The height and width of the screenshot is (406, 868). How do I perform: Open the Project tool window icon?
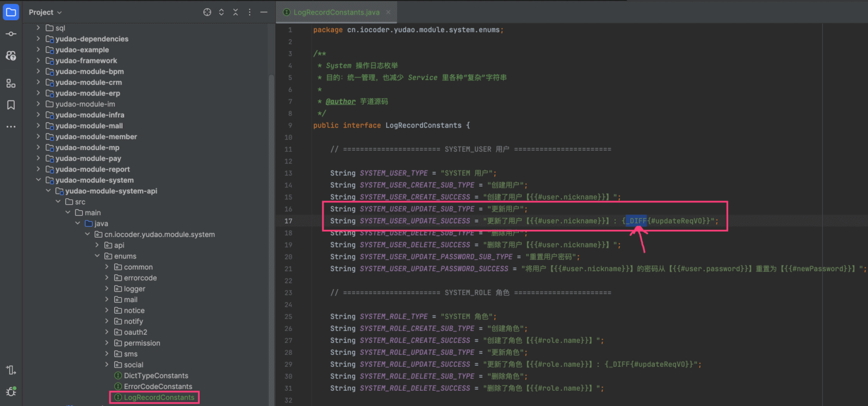pyautogui.click(x=11, y=12)
